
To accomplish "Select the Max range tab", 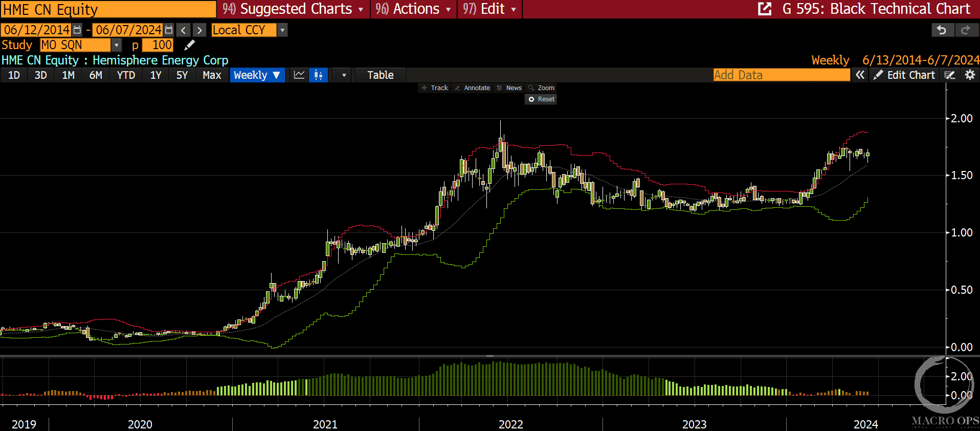I will point(212,75).
